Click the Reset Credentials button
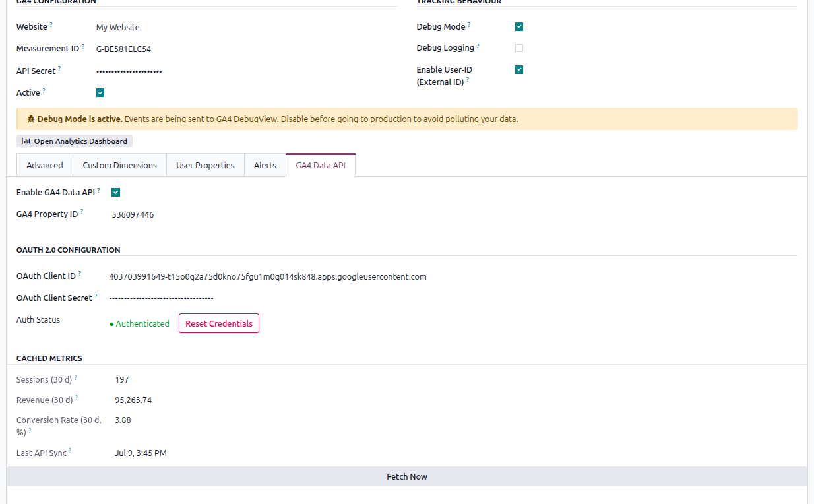814x504 pixels. (x=219, y=323)
